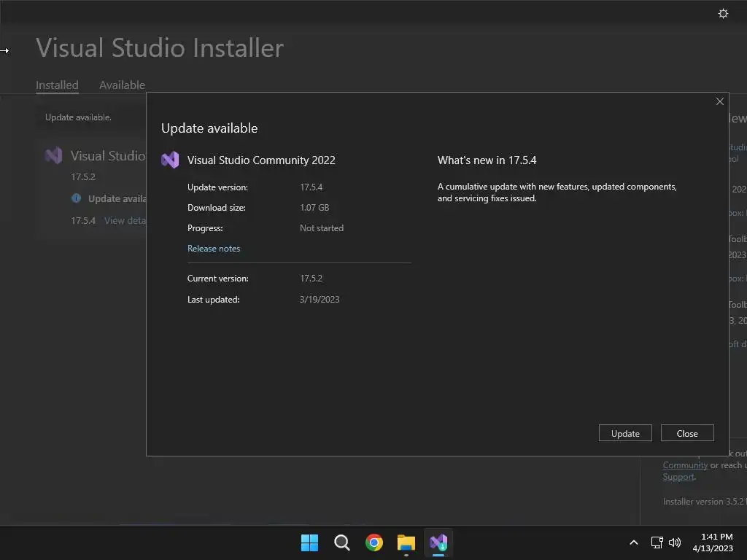Click the background Visual Studio product logo icon
Viewport: 747px width, 560px height.
click(x=54, y=156)
